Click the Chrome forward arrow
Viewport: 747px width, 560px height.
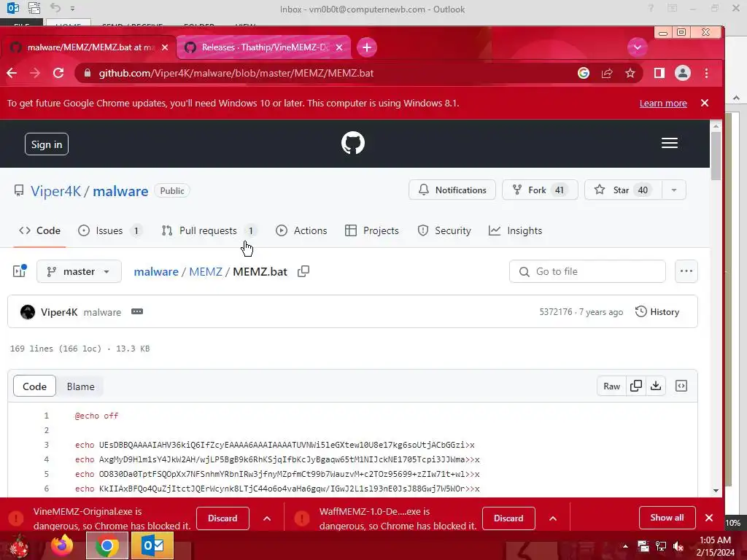click(35, 73)
